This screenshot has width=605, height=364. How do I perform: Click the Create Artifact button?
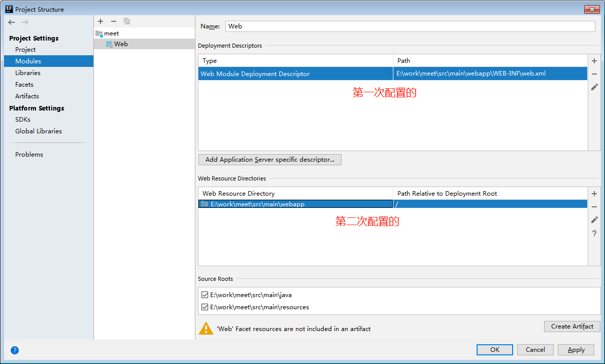point(572,326)
